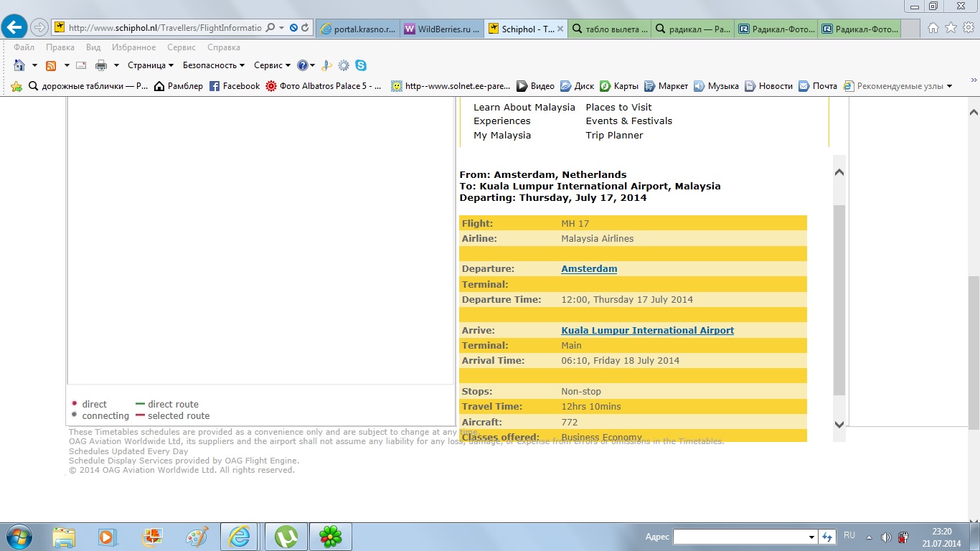Open the Tools gear at top right
The height and width of the screenshot is (551, 980).
[x=968, y=28]
